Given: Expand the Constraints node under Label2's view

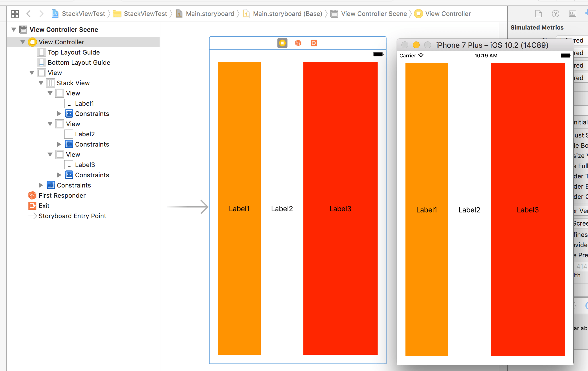Looking at the screenshot, I should (59, 144).
